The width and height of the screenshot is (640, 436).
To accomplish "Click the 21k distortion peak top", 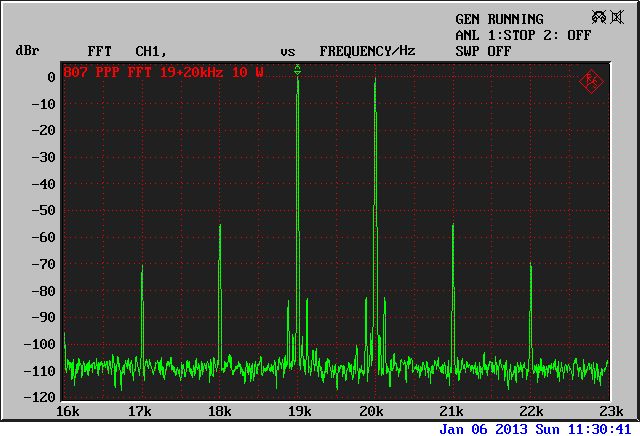I will tap(453, 225).
